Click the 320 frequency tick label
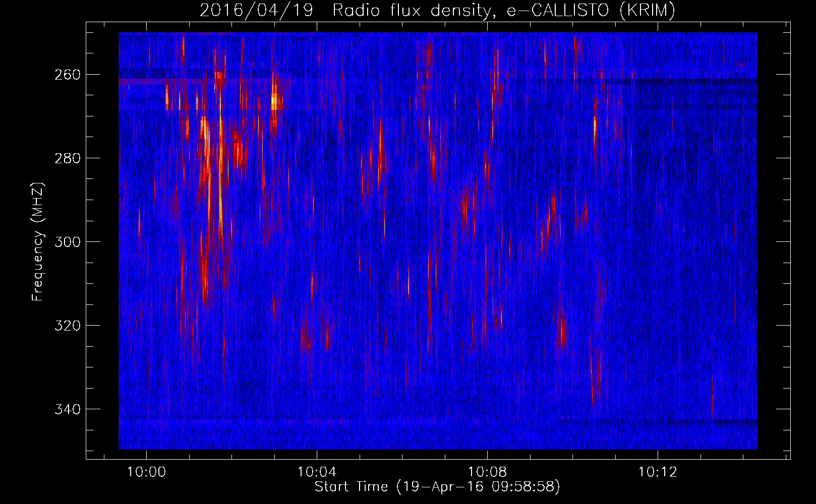This screenshot has height=504, width=816. coord(67,326)
